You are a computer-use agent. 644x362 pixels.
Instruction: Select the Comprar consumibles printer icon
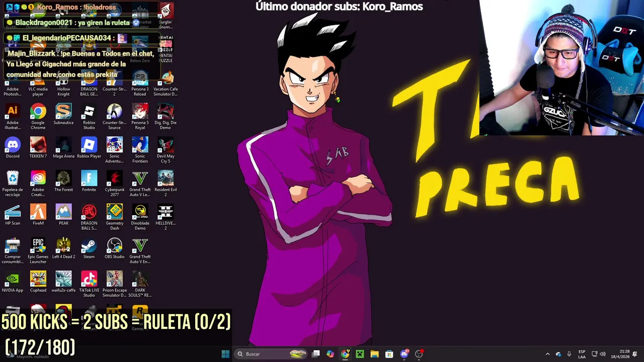tap(13, 250)
